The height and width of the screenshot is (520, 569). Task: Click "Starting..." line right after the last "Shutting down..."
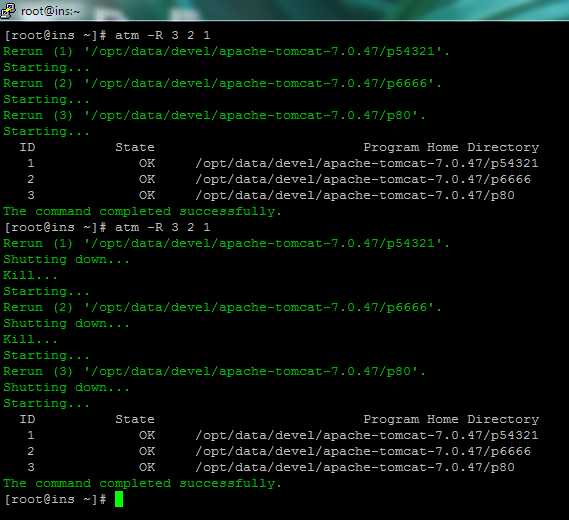(46, 404)
